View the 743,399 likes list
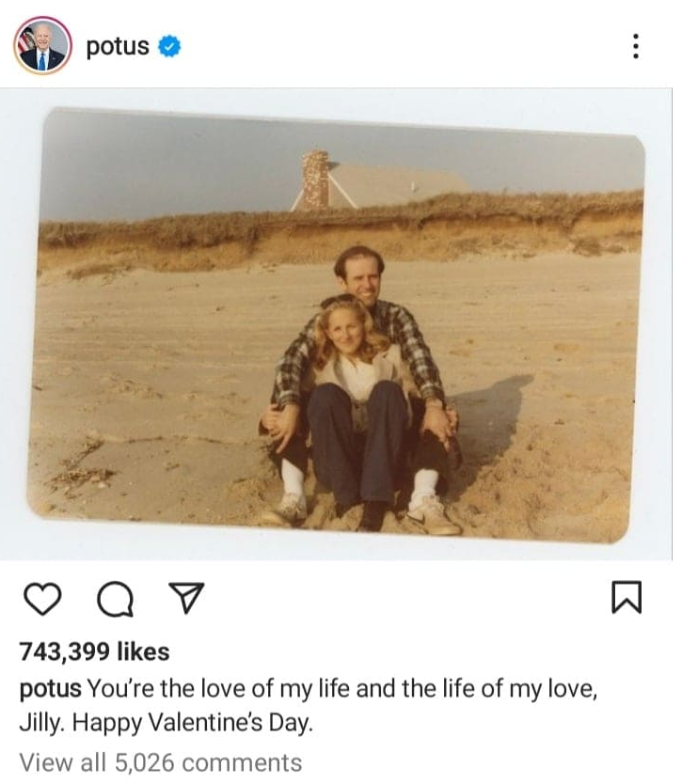The height and width of the screenshot is (784, 682). pos(94,651)
